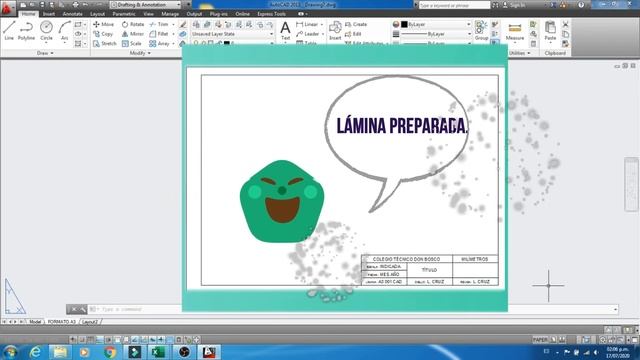The height and width of the screenshot is (360, 640).
Task: Click Create block
Action: (x=356, y=24)
